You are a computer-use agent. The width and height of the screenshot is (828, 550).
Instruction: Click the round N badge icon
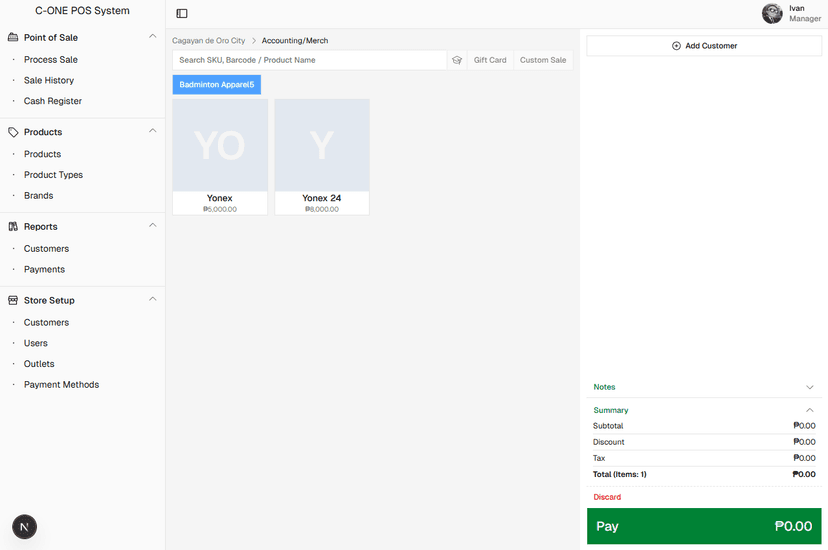[24, 527]
